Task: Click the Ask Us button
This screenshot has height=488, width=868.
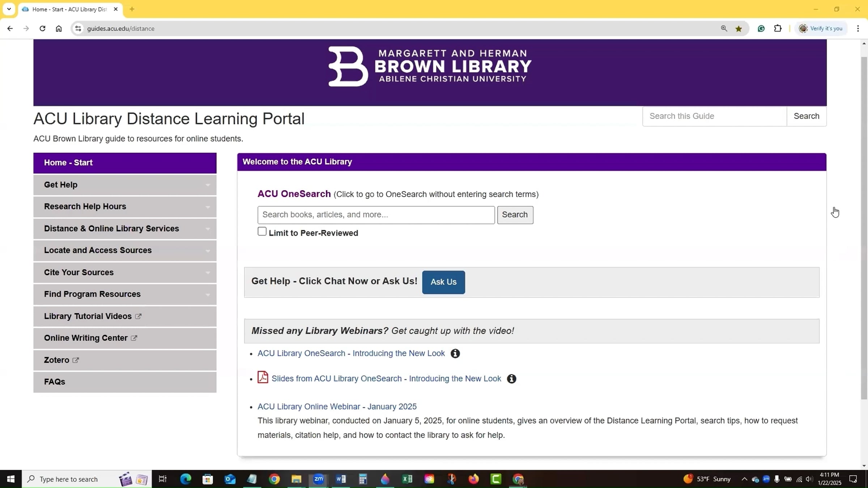Action: tap(443, 282)
